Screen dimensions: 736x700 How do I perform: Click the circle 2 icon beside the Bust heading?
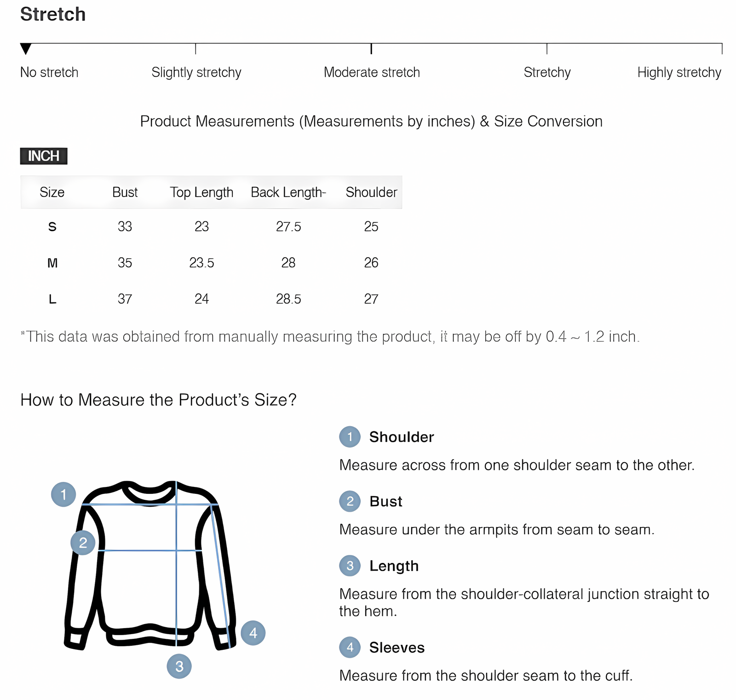click(350, 501)
